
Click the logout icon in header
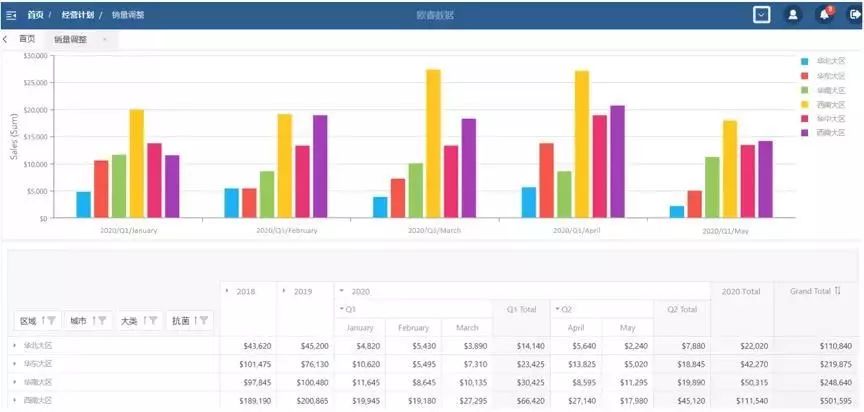point(853,15)
